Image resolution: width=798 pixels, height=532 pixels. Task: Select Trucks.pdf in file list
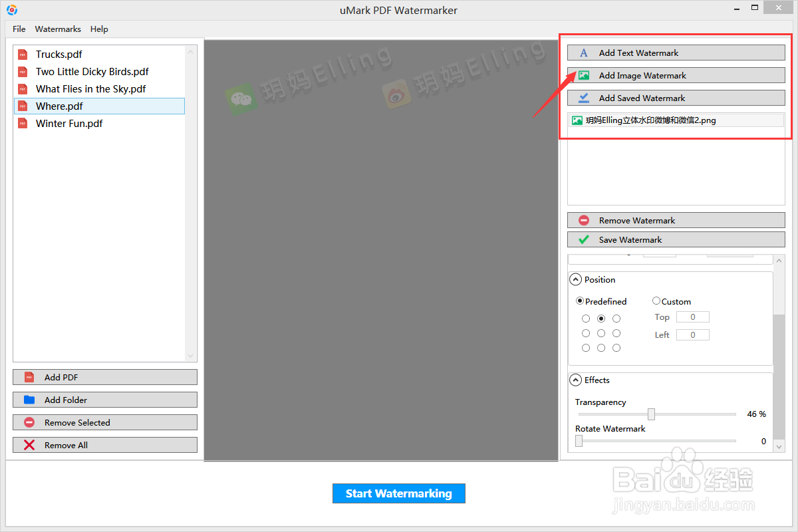click(x=99, y=55)
